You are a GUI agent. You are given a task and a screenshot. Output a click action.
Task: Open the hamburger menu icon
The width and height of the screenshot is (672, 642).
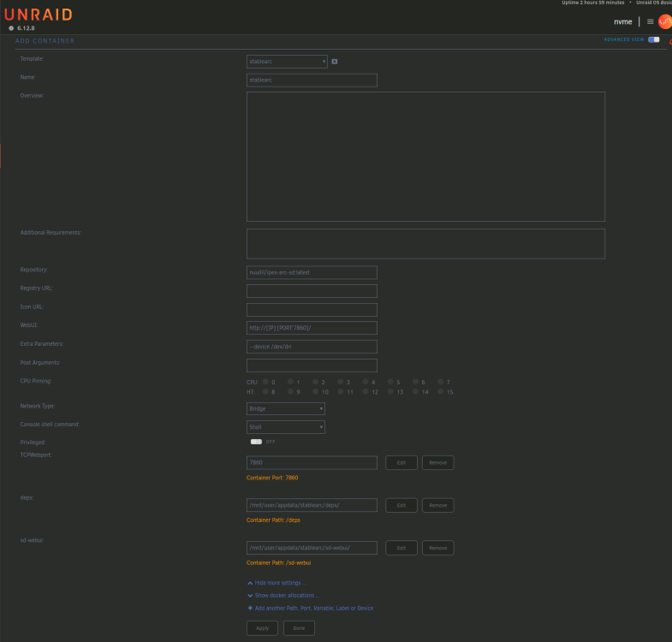pos(650,21)
